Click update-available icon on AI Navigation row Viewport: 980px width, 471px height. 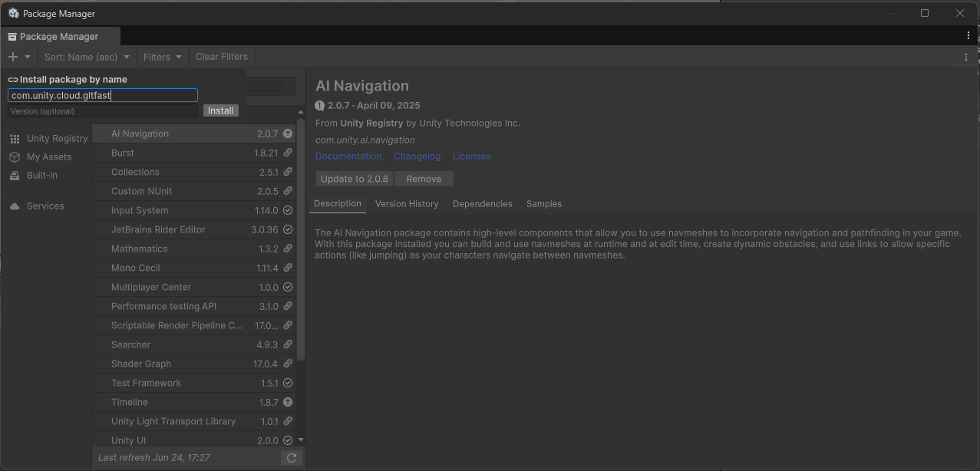coord(288,133)
